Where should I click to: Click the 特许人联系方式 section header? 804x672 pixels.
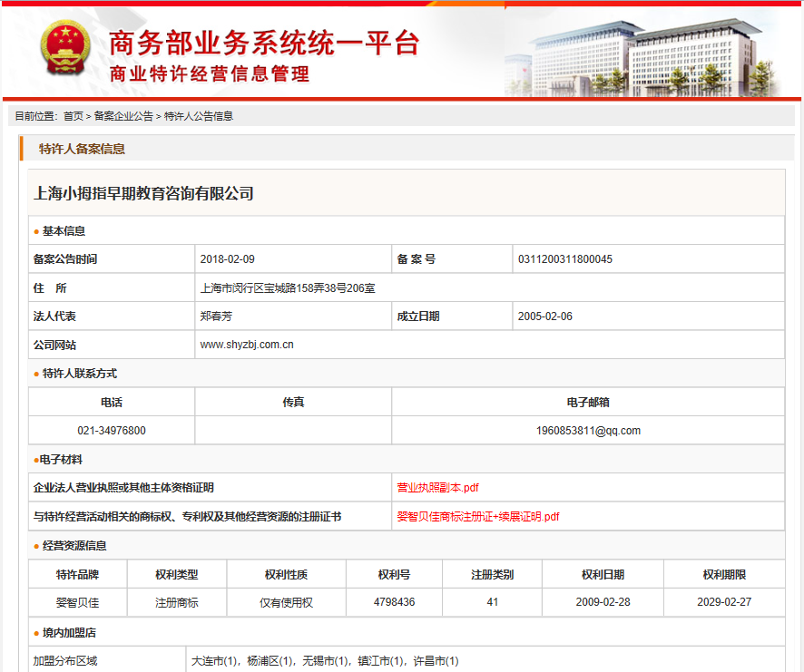coord(80,374)
